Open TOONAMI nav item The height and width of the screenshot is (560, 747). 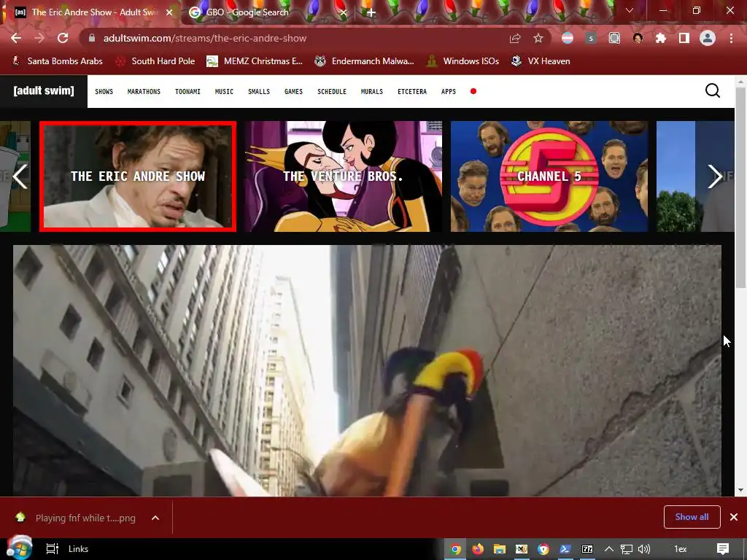pyautogui.click(x=187, y=91)
